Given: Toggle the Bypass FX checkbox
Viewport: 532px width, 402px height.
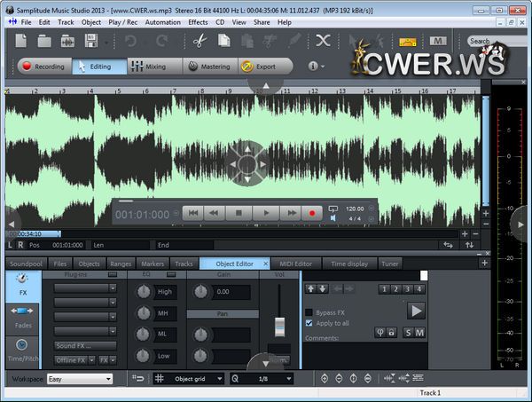Looking at the screenshot, I should 309,312.
